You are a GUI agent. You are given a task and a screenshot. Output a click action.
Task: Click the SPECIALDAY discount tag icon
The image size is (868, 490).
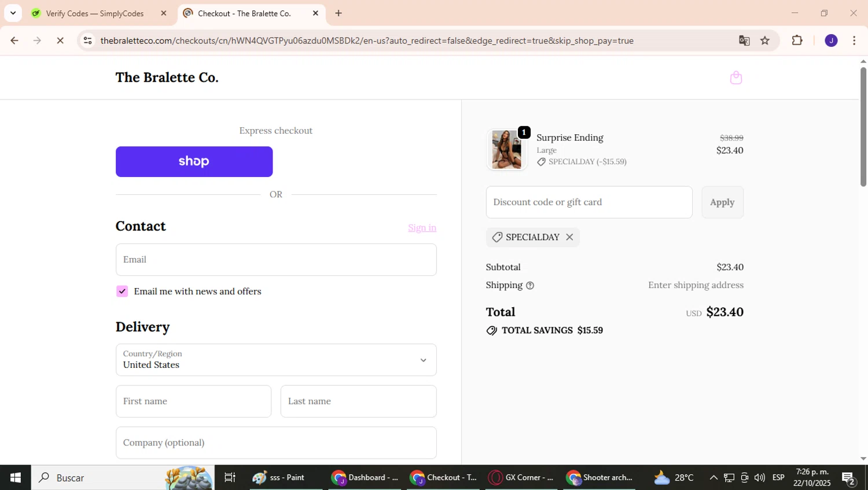click(x=497, y=237)
